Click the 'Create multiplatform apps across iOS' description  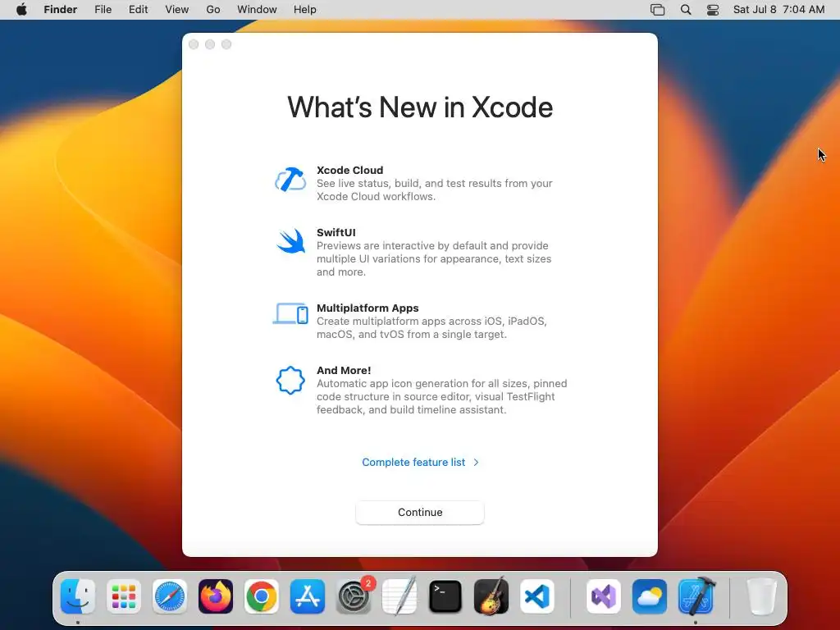[431, 328]
